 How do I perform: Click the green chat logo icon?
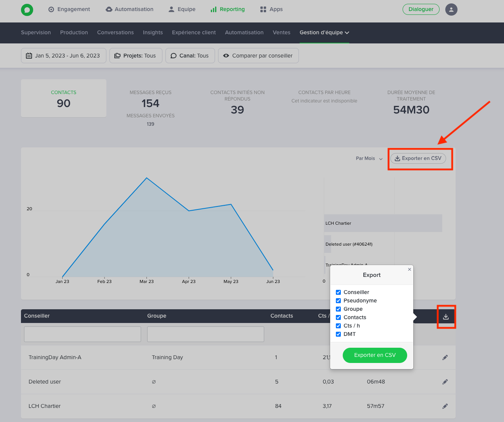coord(27,10)
